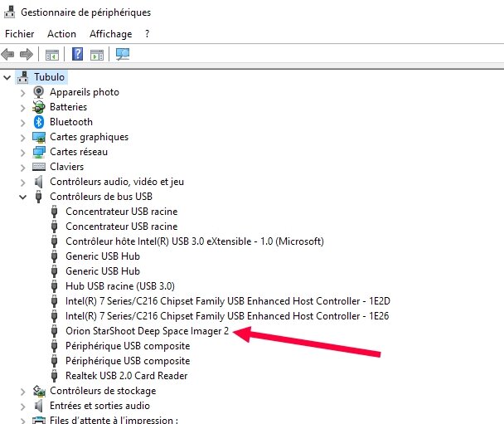Screen dimensions: 504x424
Task: Open the ? help menu
Action: tap(147, 34)
